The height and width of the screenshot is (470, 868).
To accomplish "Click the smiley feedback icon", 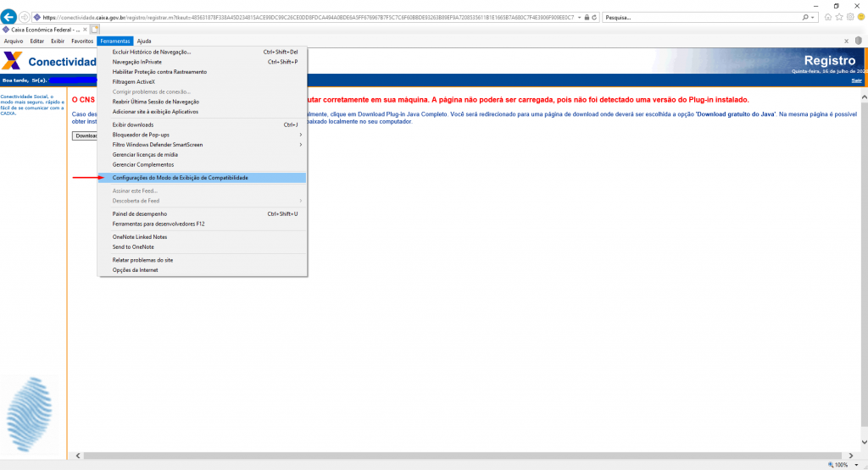I will tap(859, 17).
